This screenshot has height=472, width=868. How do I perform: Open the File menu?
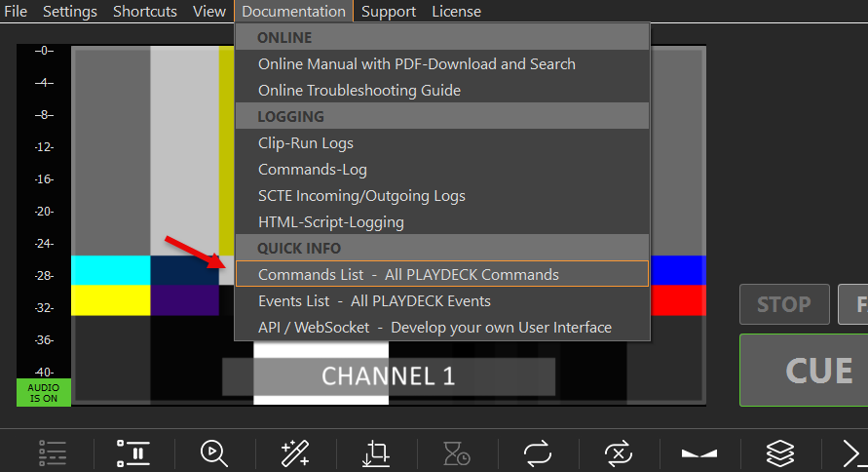click(16, 11)
